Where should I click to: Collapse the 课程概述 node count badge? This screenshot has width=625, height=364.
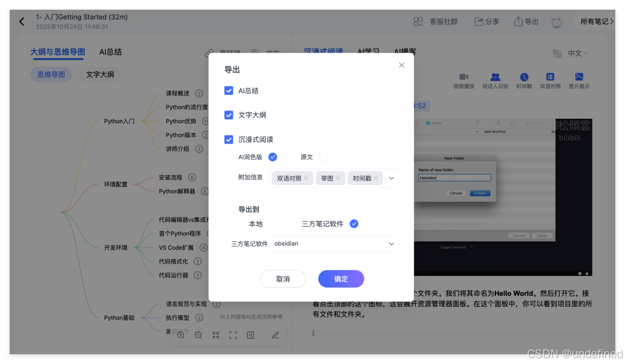point(199,93)
